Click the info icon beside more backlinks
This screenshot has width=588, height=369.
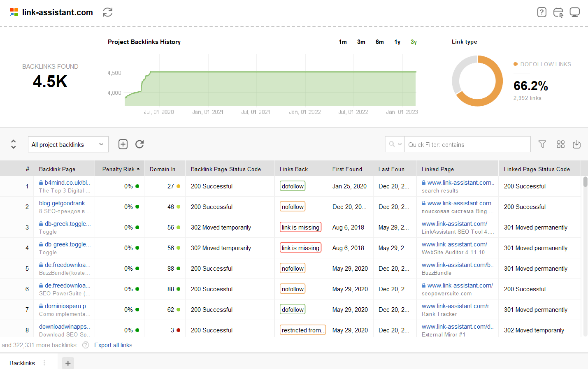click(86, 345)
